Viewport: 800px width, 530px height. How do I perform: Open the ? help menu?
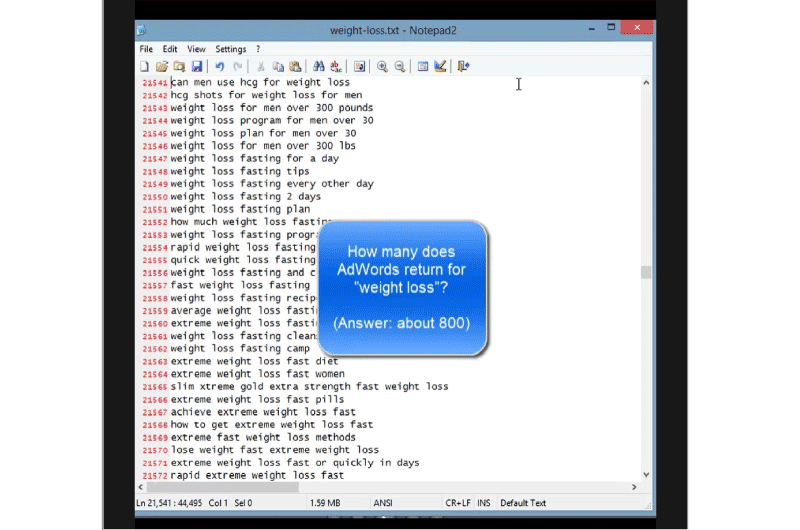pyautogui.click(x=258, y=49)
